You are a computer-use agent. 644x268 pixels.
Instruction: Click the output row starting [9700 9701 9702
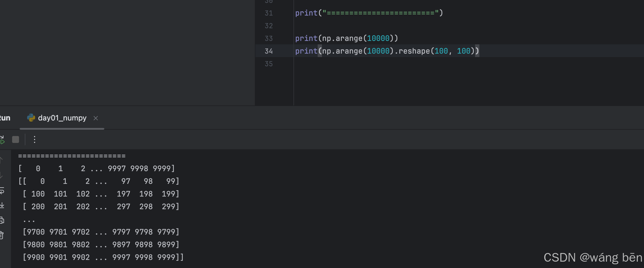[x=101, y=232]
